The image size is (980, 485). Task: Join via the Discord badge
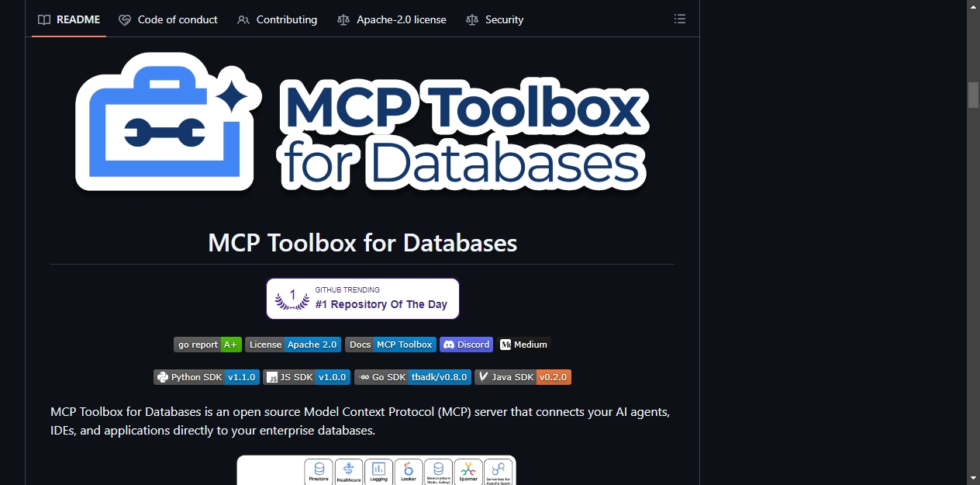pos(466,345)
